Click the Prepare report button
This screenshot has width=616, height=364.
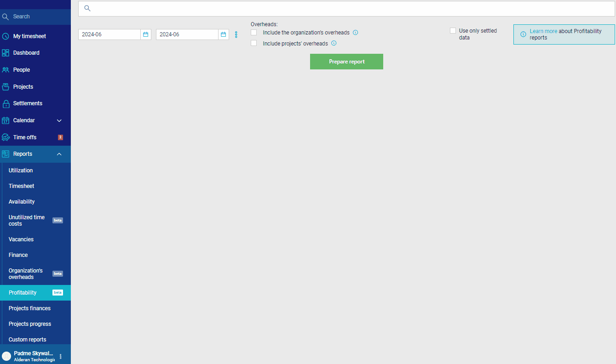[346, 62]
